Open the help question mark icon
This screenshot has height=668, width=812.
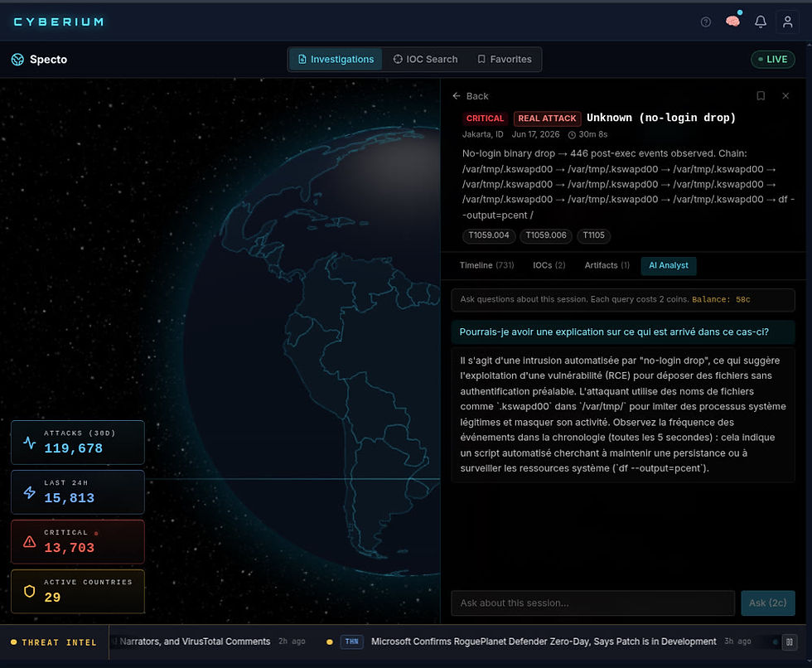(705, 22)
